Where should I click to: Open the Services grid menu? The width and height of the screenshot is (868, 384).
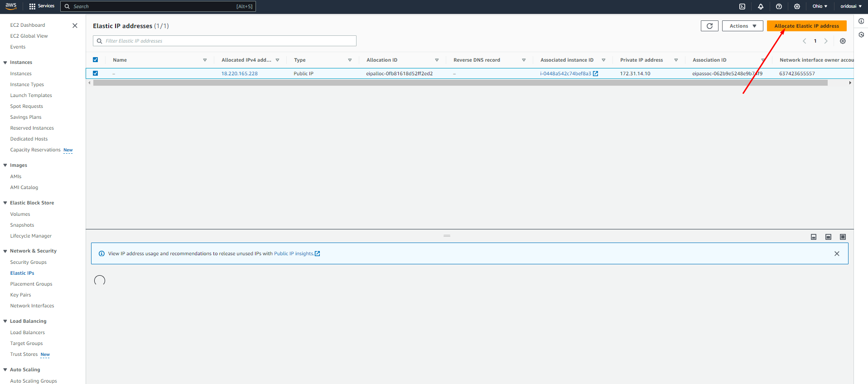click(42, 6)
